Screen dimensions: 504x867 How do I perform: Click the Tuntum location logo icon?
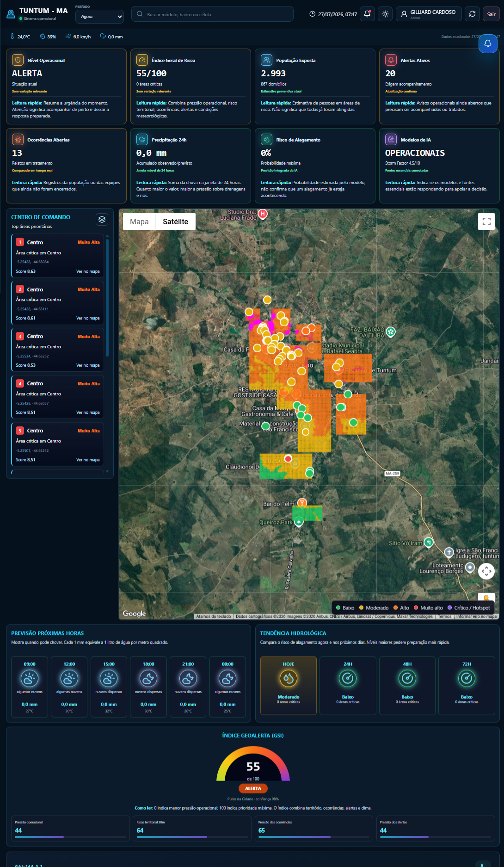click(11, 14)
